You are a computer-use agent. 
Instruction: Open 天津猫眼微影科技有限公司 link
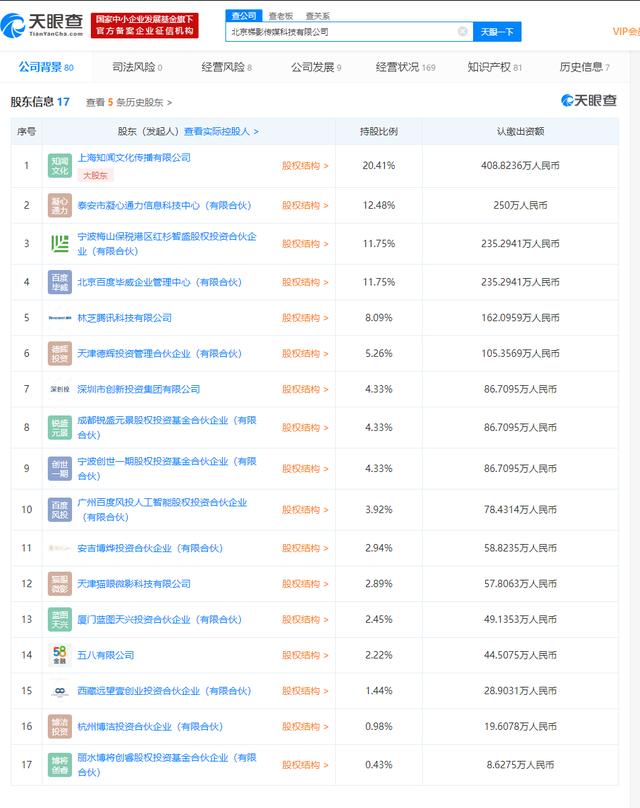tap(134, 584)
